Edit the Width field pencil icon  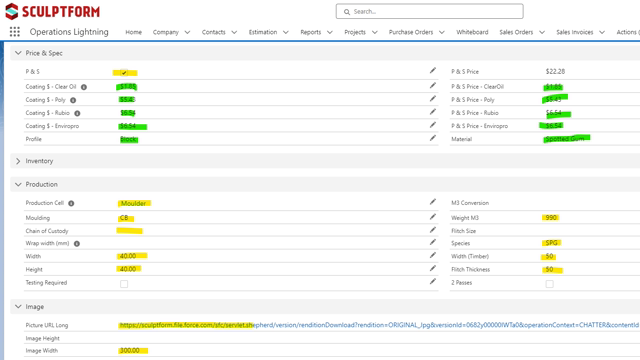coord(433,256)
